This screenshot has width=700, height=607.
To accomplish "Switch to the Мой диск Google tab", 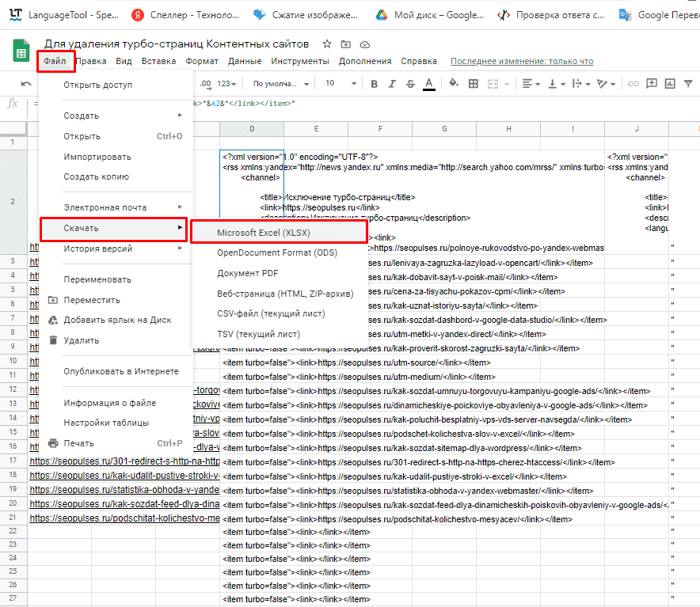I will 430,15.
